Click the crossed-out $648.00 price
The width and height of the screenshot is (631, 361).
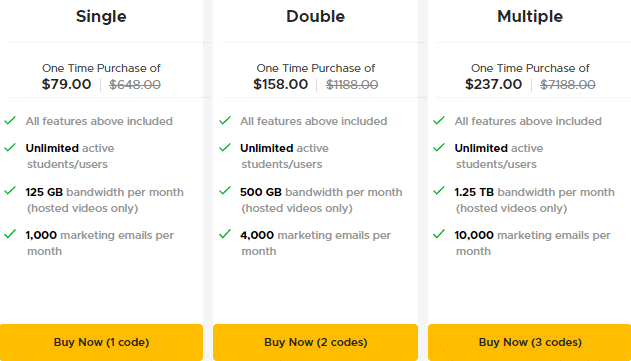135,85
